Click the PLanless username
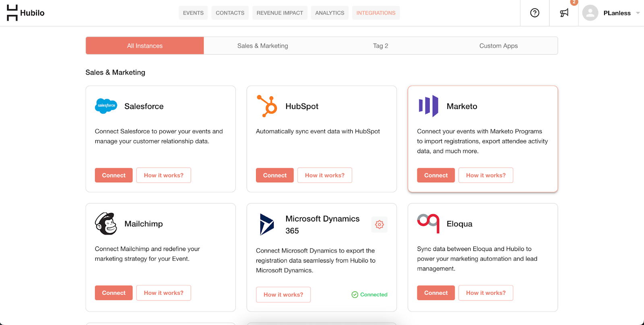 click(617, 13)
